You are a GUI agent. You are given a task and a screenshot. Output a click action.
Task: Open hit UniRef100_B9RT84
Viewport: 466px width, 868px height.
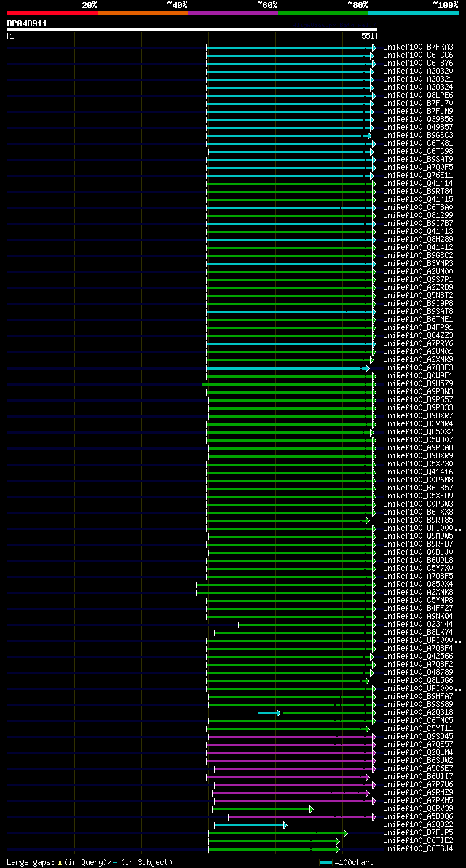(x=418, y=192)
